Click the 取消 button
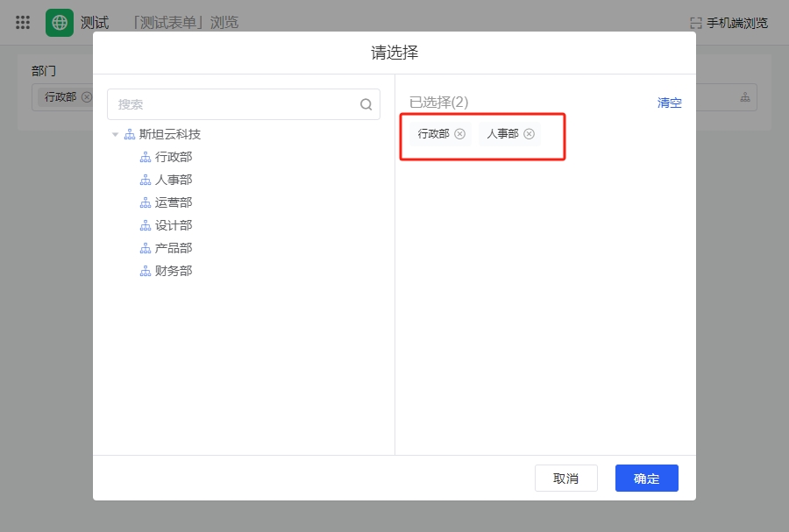 [566, 479]
